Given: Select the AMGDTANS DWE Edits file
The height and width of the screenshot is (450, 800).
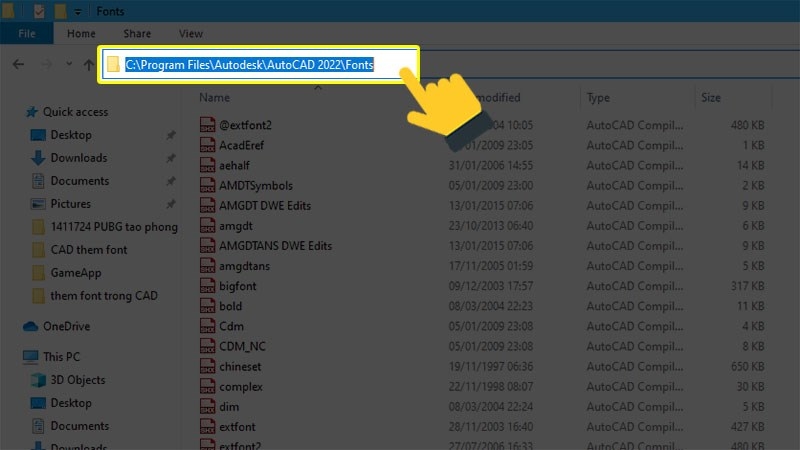Looking at the screenshot, I should (x=276, y=246).
